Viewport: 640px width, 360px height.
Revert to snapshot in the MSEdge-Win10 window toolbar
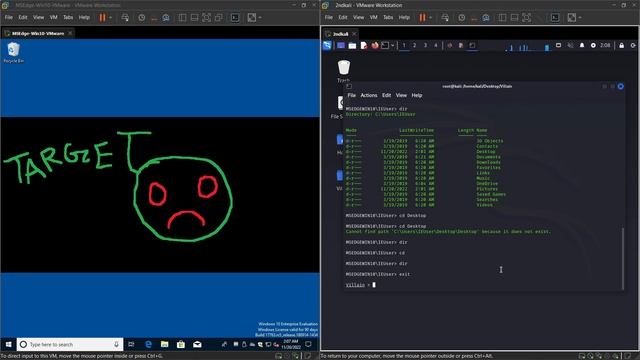(154, 18)
